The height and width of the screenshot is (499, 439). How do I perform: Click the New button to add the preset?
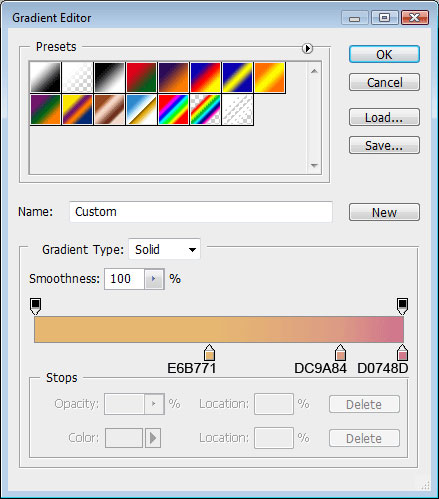384,212
